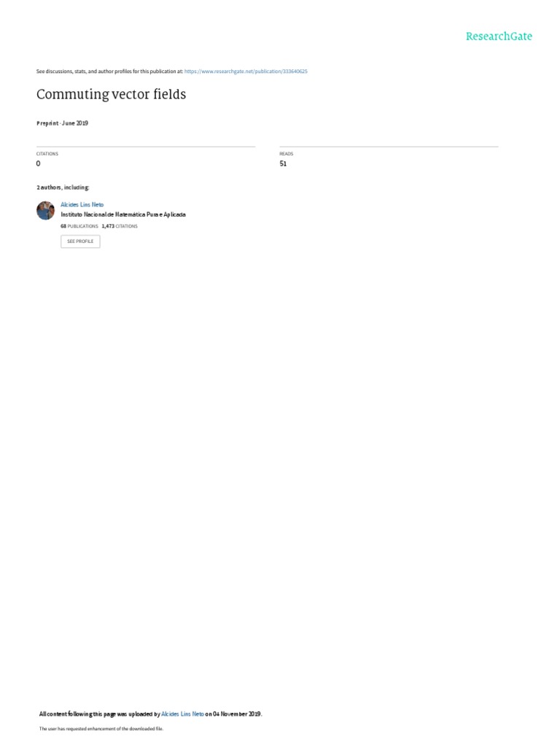The height and width of the screenshot is (747, 560).
Task: Click Instituto Nacional de Matemática Pura e Aplicada
Action: (122, 215)
